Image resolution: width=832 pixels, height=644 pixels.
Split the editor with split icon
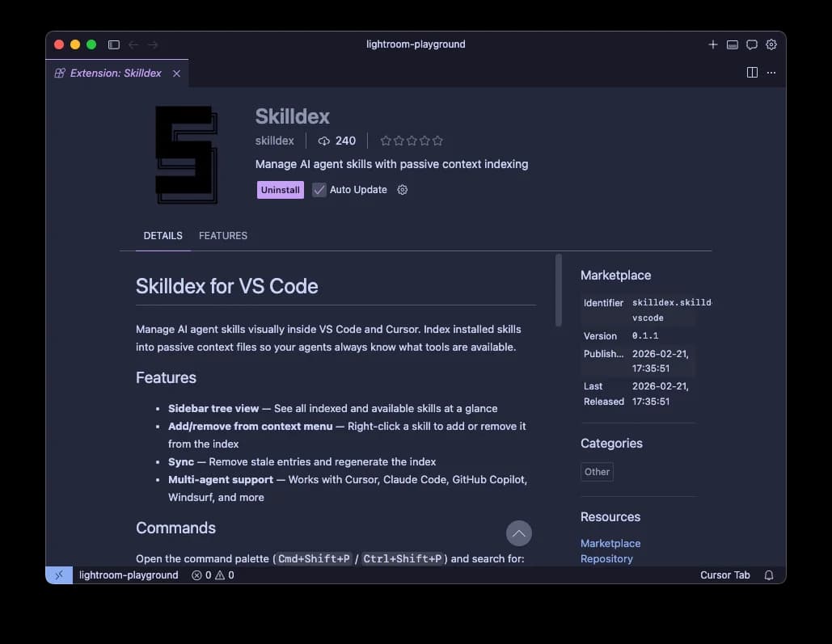pyautogui.click(x=752, y=73)
